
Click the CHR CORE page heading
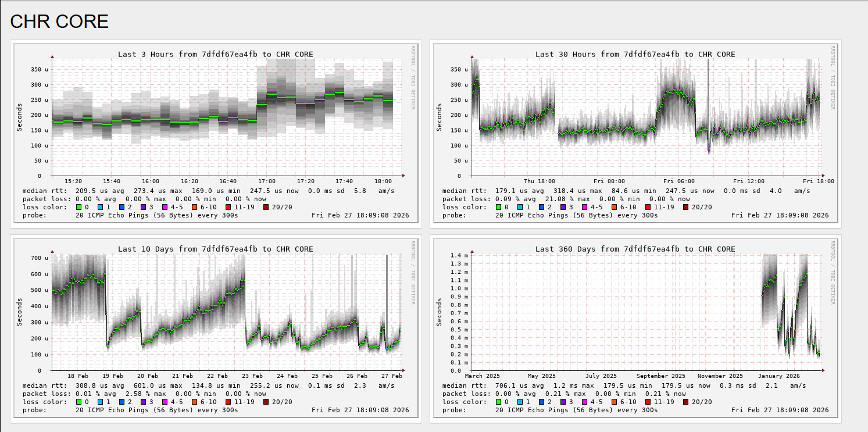[59, 22]
